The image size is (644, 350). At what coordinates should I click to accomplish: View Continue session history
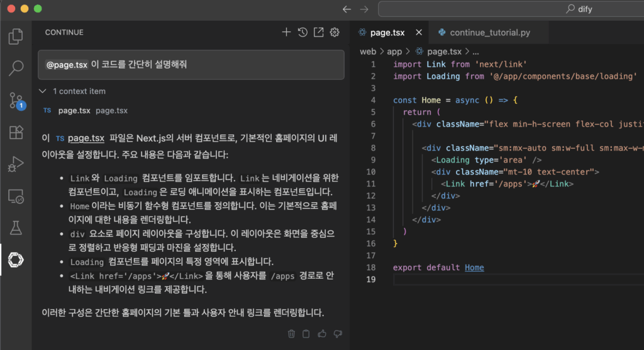303,32
